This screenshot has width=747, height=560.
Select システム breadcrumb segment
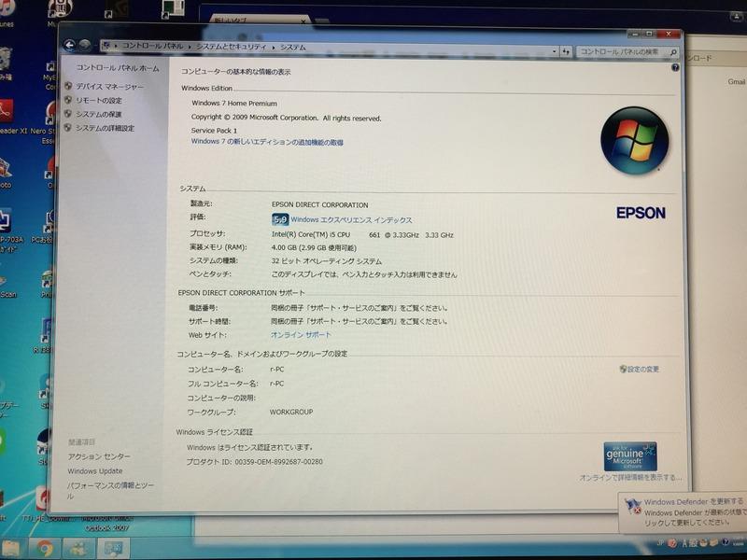[x=293, y=48]
